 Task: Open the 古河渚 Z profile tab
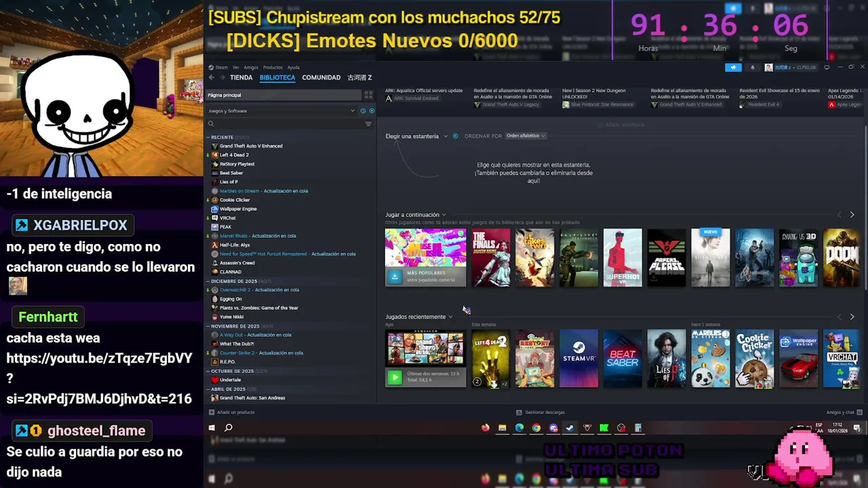359,78
